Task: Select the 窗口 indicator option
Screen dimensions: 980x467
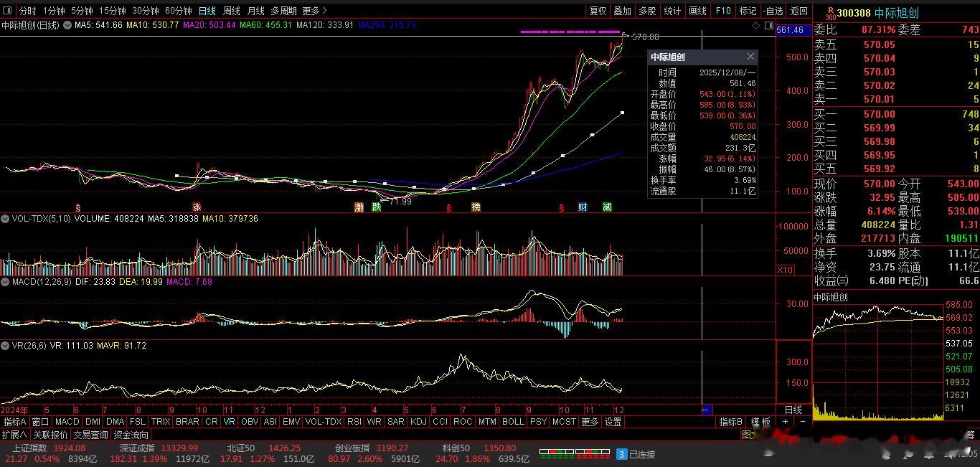Action: [x=40, y=422]
